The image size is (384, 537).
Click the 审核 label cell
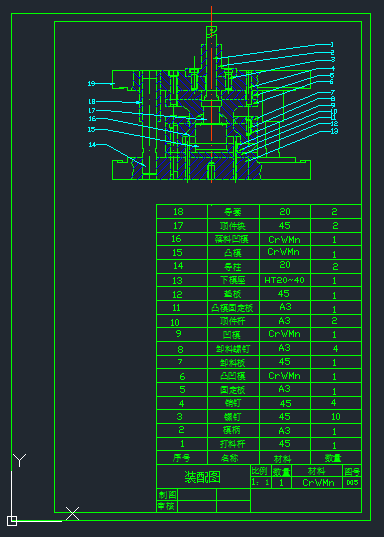pos(168,506)
